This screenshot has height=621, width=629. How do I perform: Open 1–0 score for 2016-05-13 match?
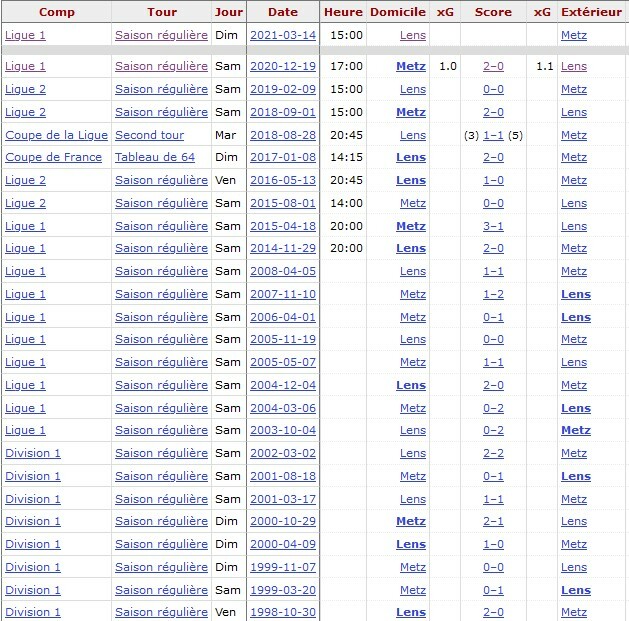[x=493, y=180]
